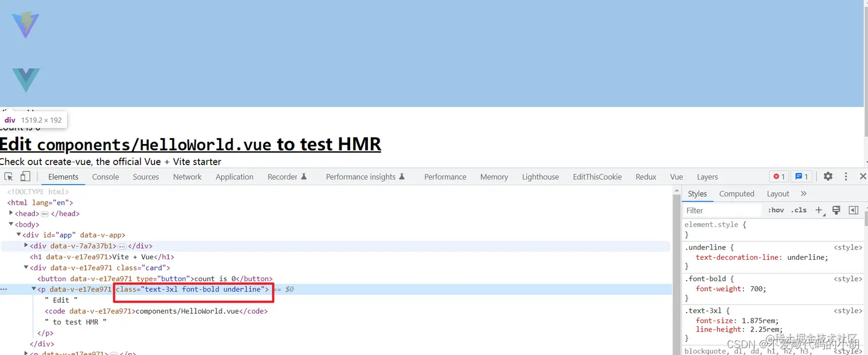
Task: Collapse the selected p element triangle
Action: pyautogui.click(x=33, y=289)
